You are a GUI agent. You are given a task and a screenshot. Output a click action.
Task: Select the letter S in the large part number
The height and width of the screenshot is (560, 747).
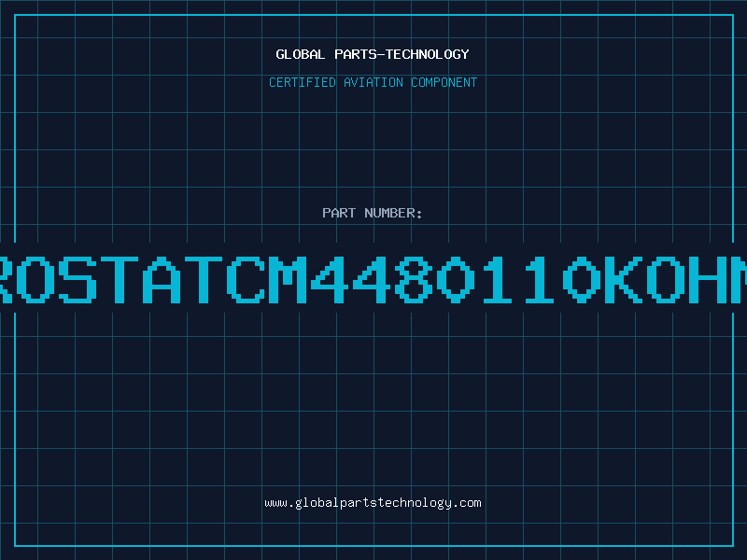click(x=78, y=279)
